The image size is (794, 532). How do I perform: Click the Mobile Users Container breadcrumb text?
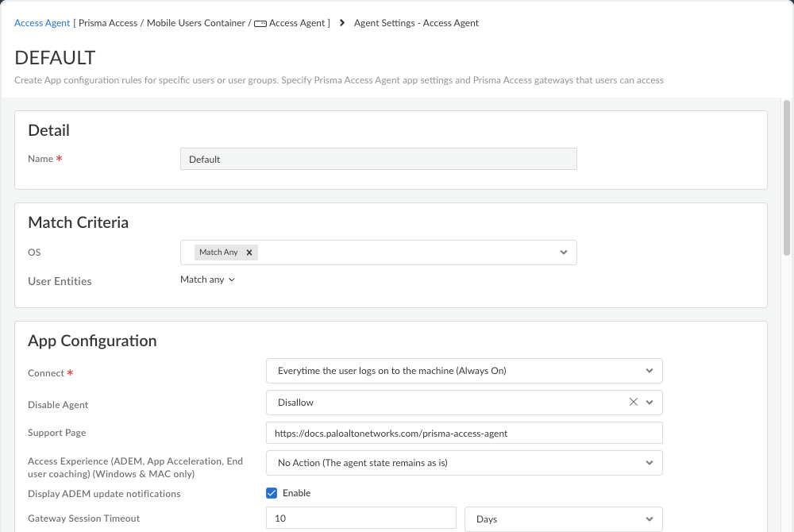[196, 23]
